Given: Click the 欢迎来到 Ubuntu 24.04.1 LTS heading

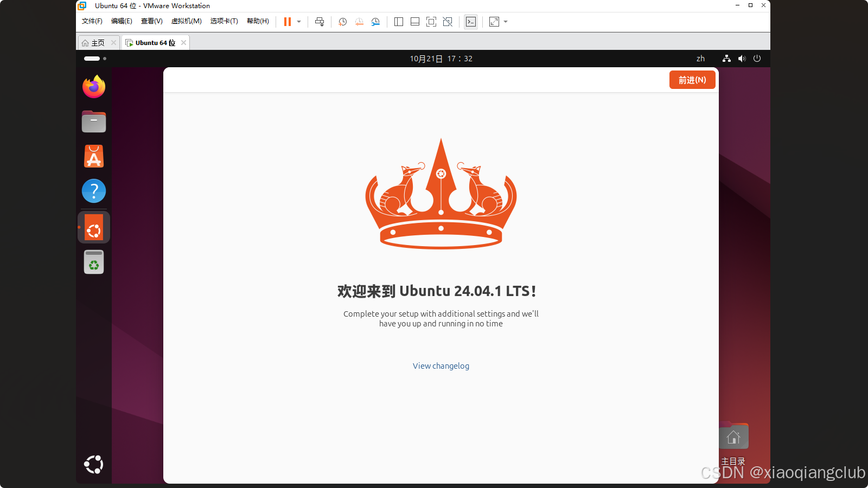Looking at the screenshot, I should 437,291.
